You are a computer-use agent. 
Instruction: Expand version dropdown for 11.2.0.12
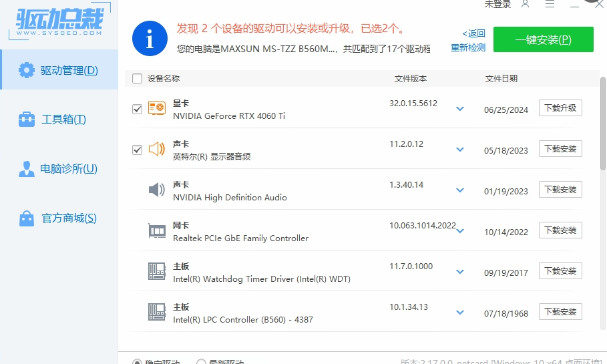coord(460,150)
